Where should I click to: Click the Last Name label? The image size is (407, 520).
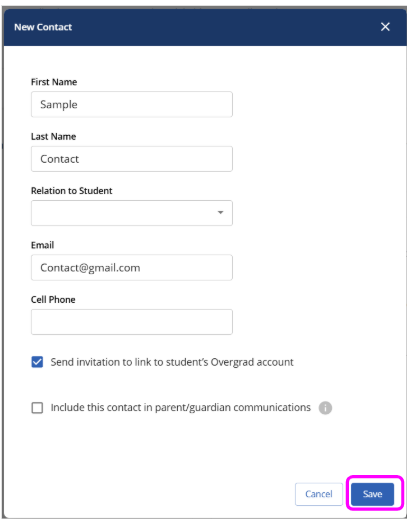click(x=53, y=136)
